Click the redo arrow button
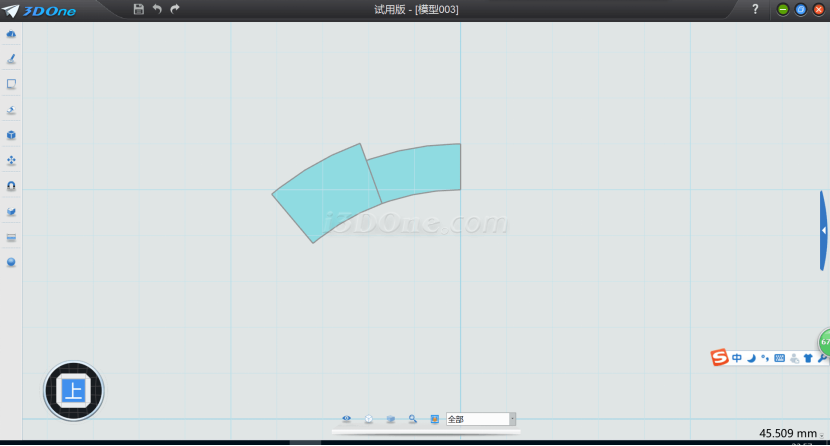The image size is (830, 446). [x=175, y=9]
